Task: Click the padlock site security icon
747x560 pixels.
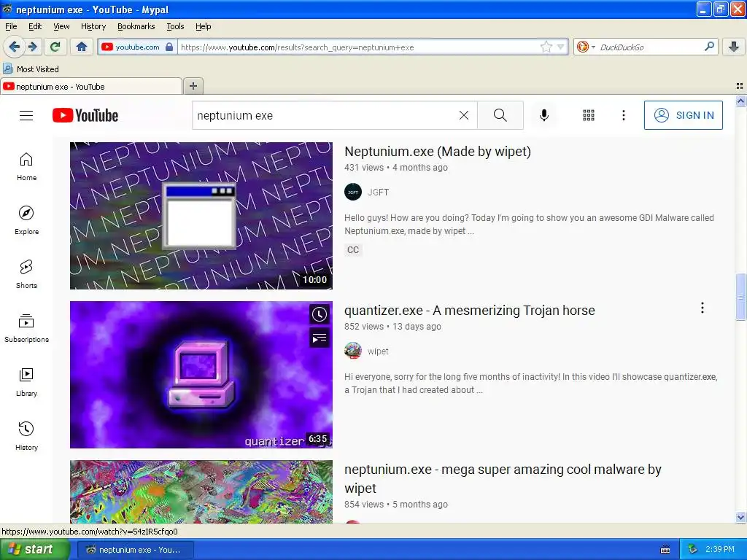Action: pyautogui.click(x=169, y=47)
